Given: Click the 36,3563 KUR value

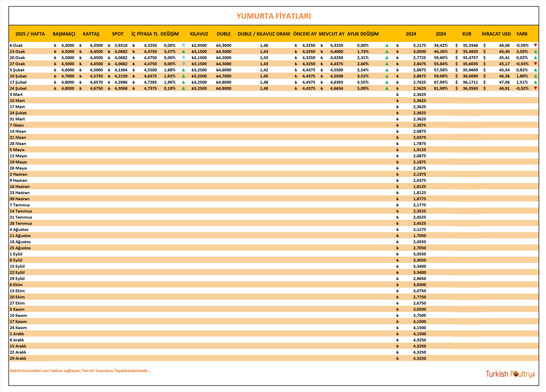Looking at the screenshot, I should click(470, 88).
